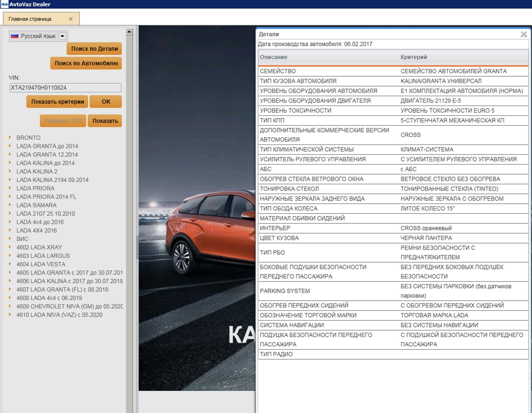Select LADA 2107 25.10.2010 in tree
532x413 pixels.
pos(45,213)
